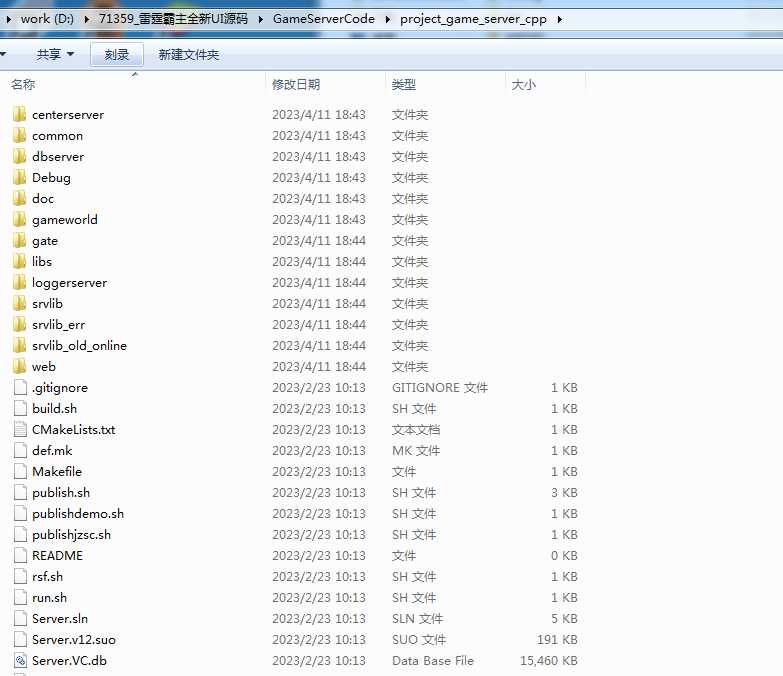The height and width of the screenshot is (676, 783).
Task: Click the .gitignore file icon
Action: (x=20, y=388)
